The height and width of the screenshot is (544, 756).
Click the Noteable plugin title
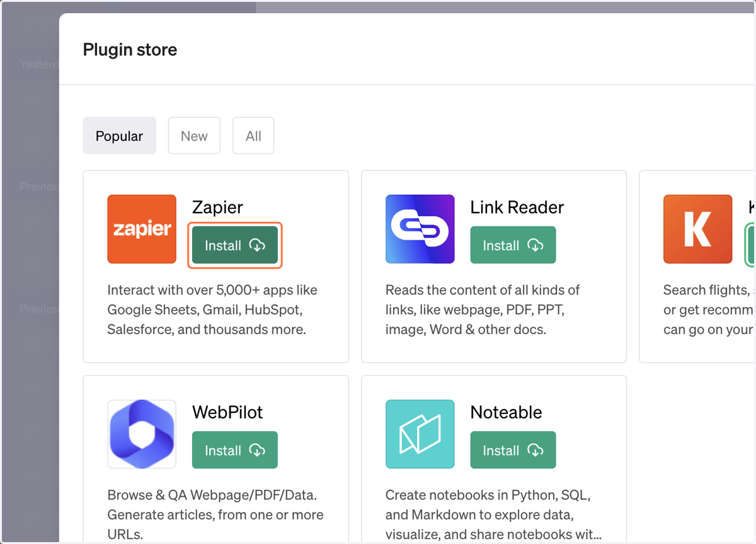click(507, 412)
